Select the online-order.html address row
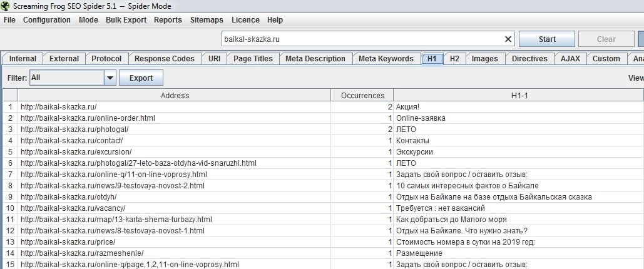644x269 pixels. (x=175, y=118)
